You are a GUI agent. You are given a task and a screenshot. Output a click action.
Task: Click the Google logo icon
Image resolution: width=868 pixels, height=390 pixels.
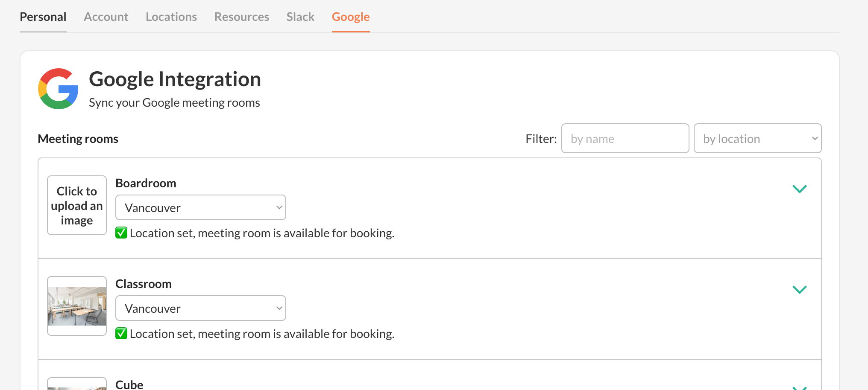58,89
